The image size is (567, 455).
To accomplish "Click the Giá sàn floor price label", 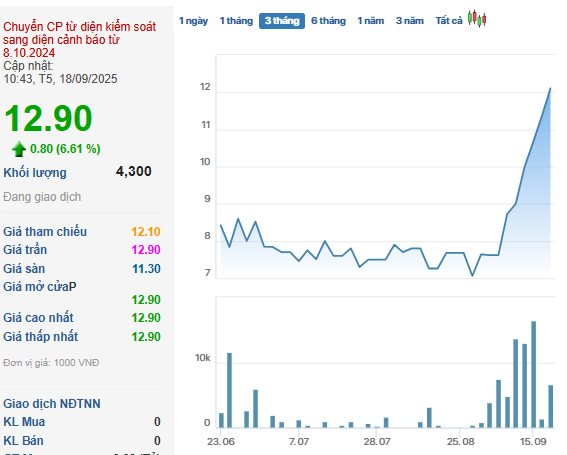I will 24,269.
